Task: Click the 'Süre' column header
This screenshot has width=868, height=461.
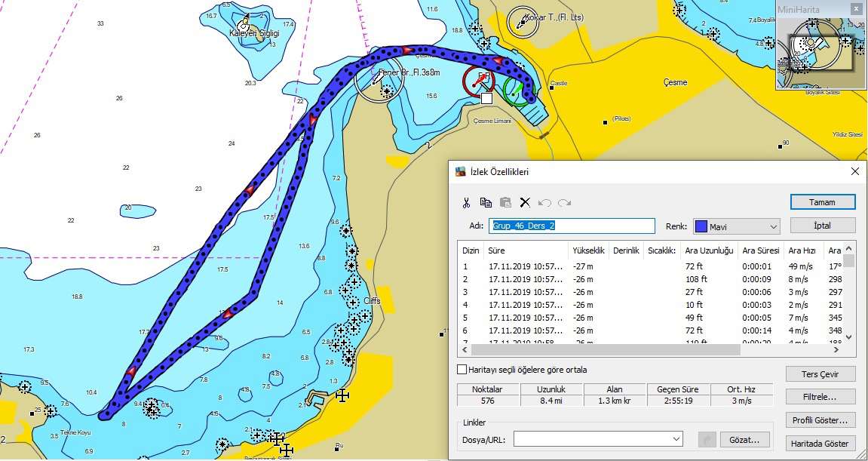Action: pyautogui.click(x=526, y=251)
